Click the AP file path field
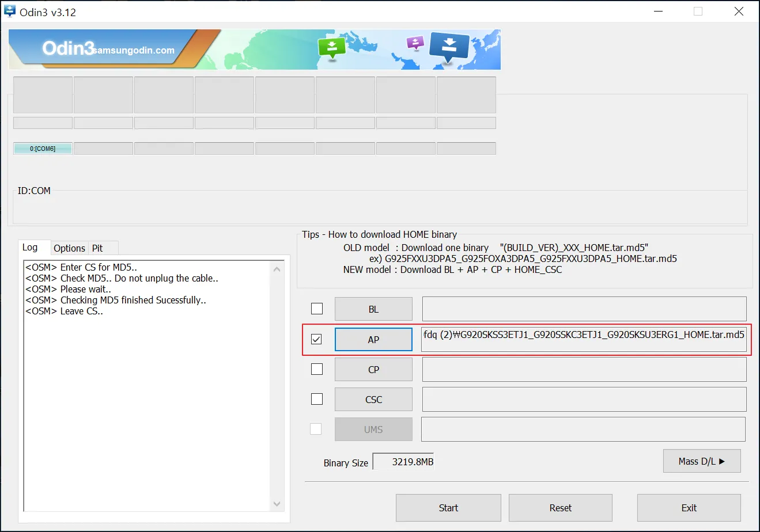 coord(584,339)
